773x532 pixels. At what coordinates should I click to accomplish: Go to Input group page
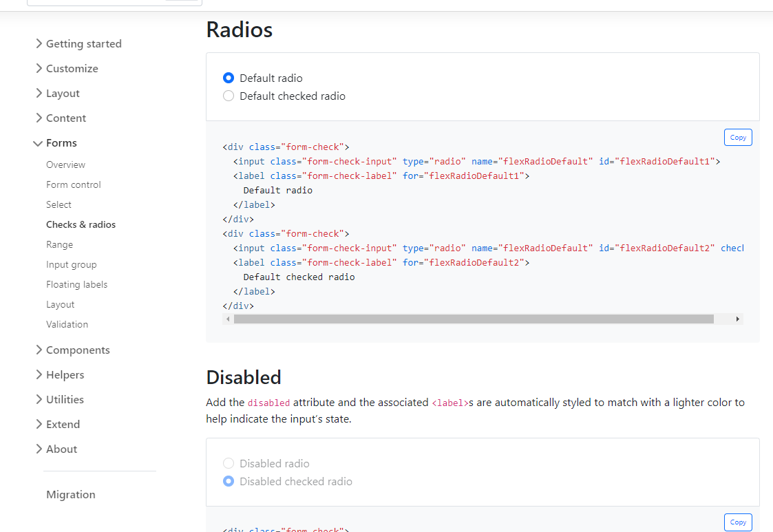pyautogui.click(x=71, y=265)
